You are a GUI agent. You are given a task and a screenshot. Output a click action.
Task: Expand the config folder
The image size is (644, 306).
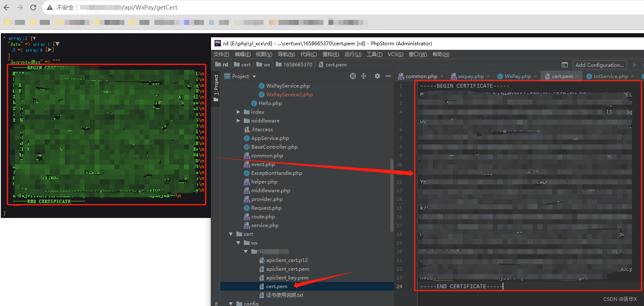coord(231,304)
